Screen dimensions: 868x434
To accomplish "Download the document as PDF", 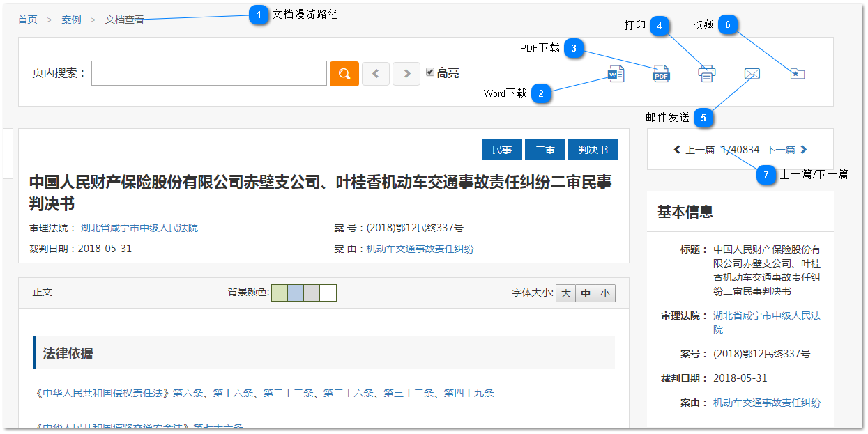I will pyautogui.click(x=660, y=72).
